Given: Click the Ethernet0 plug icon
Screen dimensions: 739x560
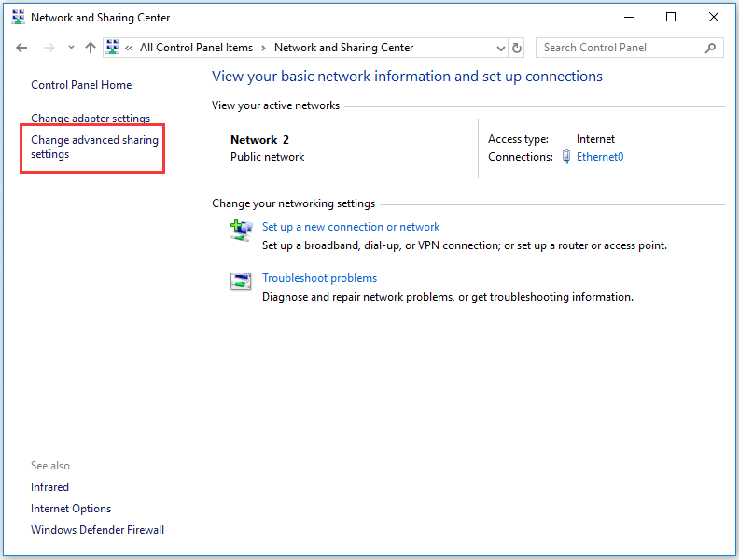Looking at the screenshot, I should 566,157.
